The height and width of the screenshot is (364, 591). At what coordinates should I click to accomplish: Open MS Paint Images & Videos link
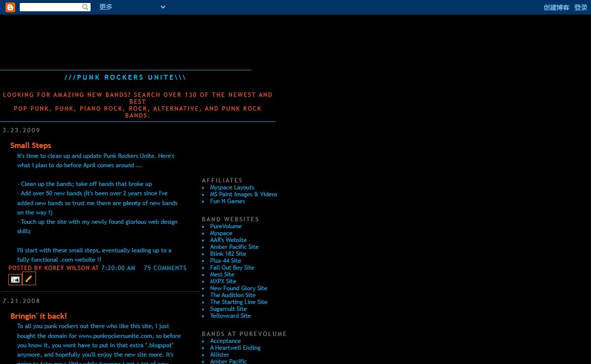244,194
